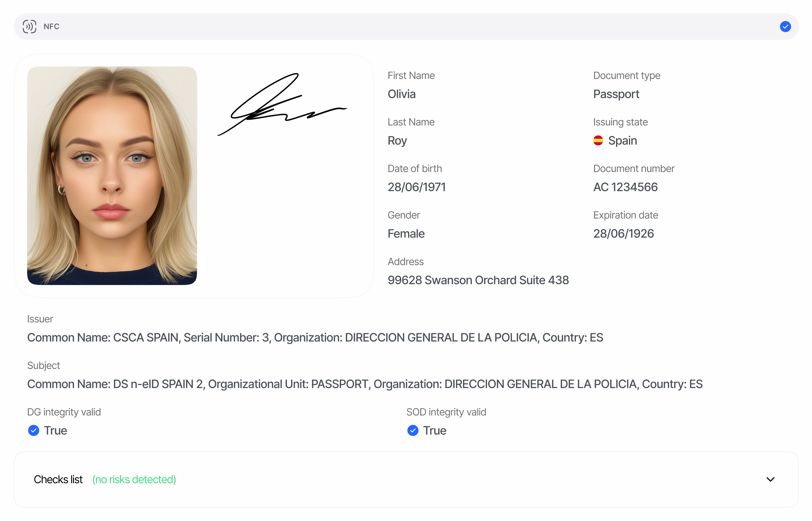The image size is (812, 521).
Task: Click the Subject certificate details text
Action: point(365,384)
